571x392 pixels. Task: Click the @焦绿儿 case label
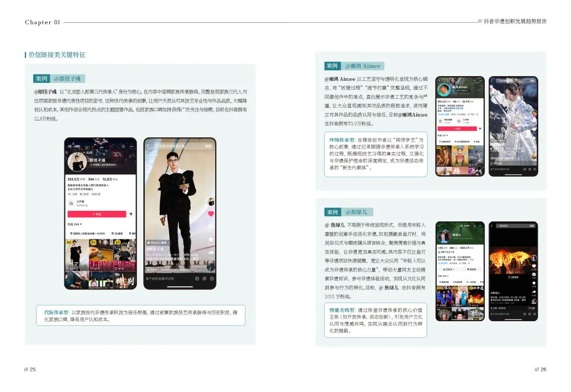[x=356, y=212]
